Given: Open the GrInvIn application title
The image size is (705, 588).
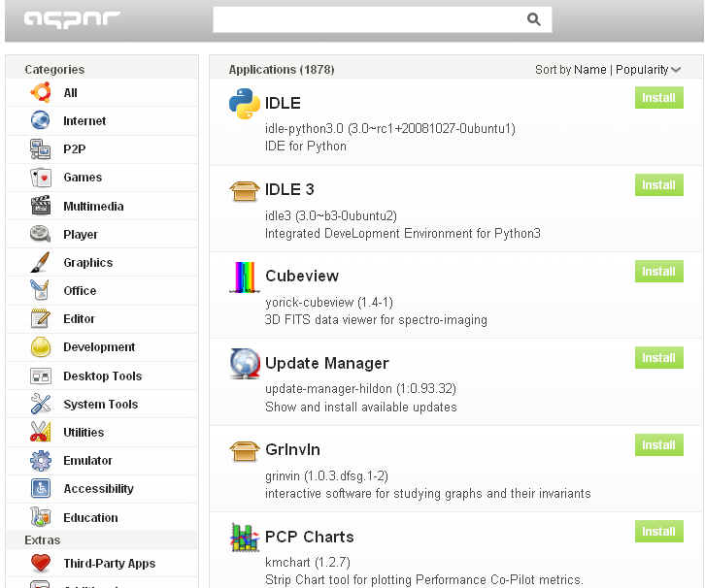Looking at the screenshot, I should pos(292,449).
